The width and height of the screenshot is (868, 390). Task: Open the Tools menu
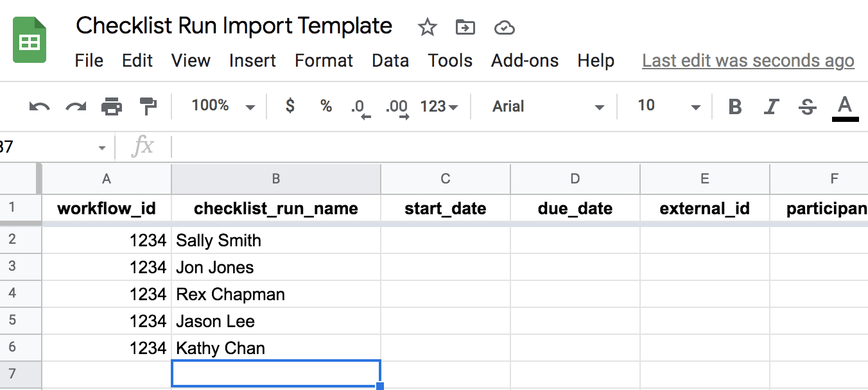450,61
